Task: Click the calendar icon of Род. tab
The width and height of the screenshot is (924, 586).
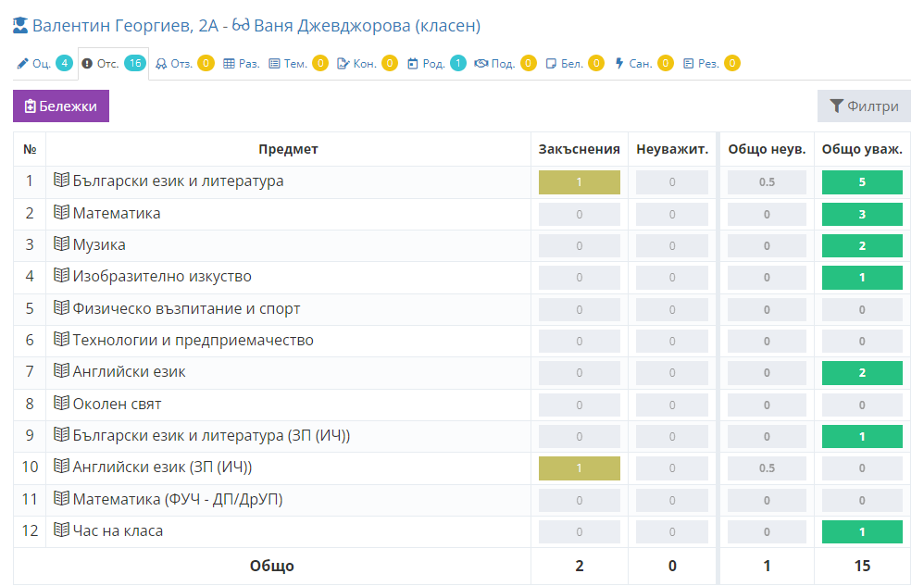Action: 413,64
